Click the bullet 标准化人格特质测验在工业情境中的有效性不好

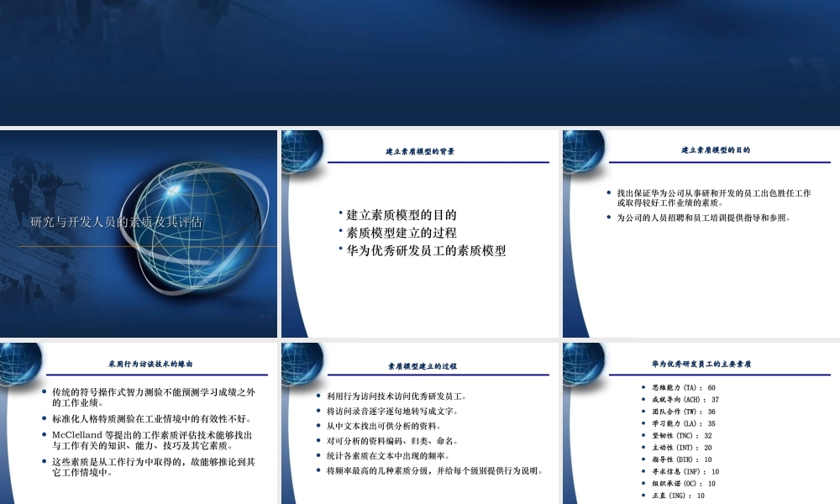click(x=151, y=418)
